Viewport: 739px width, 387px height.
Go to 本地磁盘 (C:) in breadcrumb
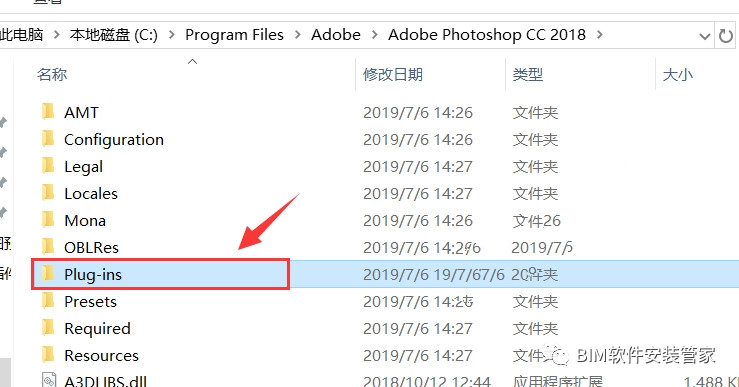point(114,34)
